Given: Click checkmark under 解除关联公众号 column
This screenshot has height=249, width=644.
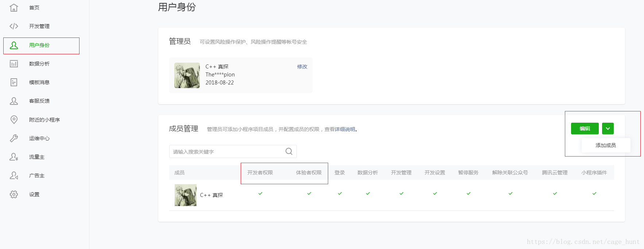Looking at the screenshot, I should point(511,193).
